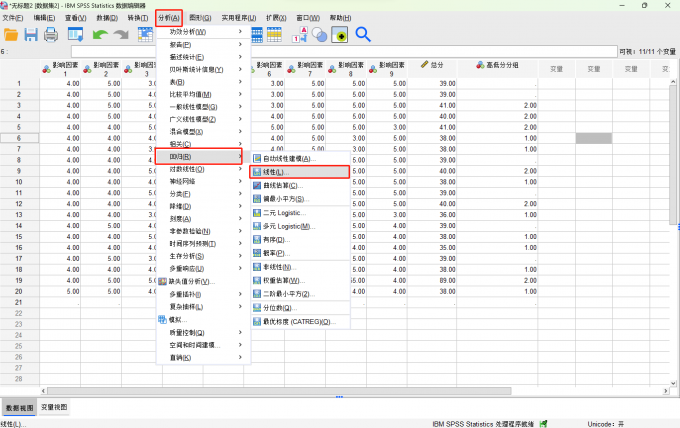Expand the 回归(R) submenu
Image resolution: width=680 pixels, height=428 pixels.
[x=199, y=157]
